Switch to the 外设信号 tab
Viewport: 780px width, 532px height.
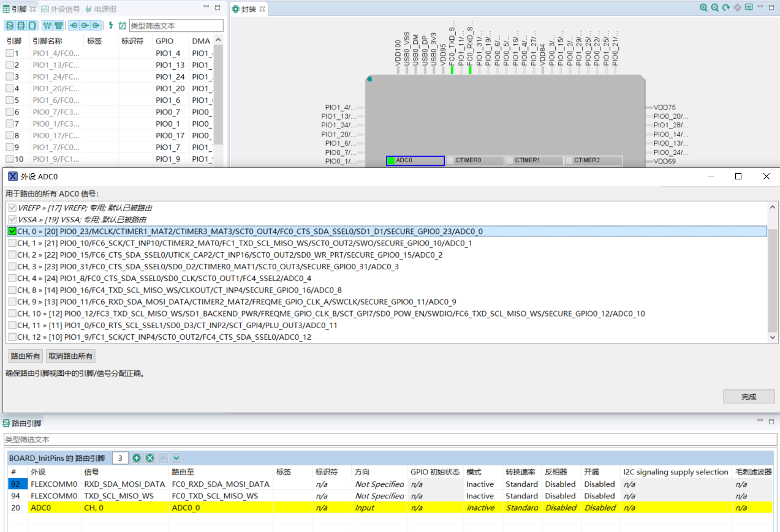64,9
